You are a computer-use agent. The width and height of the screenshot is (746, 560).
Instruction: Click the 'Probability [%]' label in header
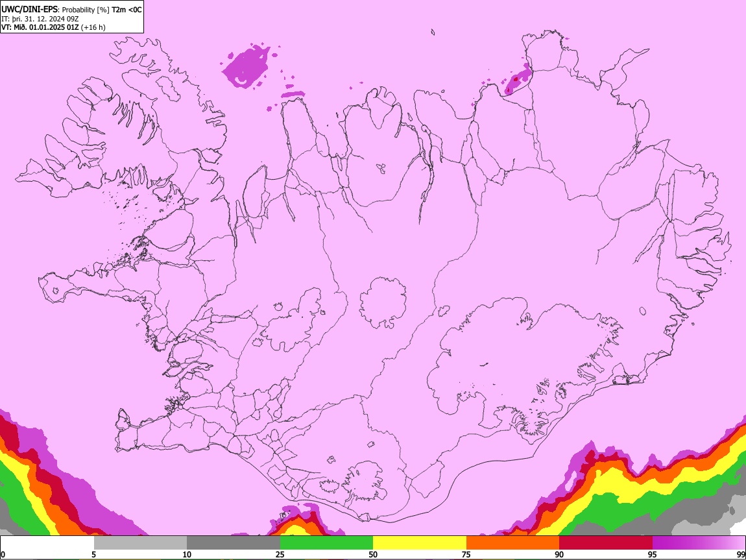pyautogui.click(x=86, y=10)
